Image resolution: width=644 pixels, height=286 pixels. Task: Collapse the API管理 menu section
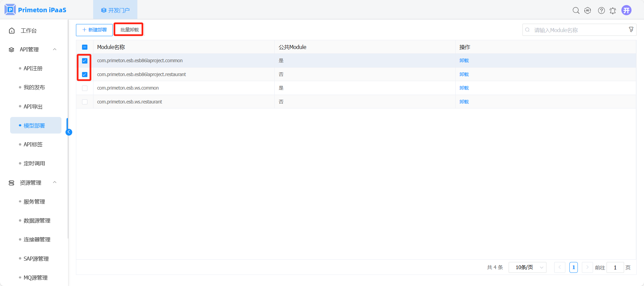[x=55, y=49]
